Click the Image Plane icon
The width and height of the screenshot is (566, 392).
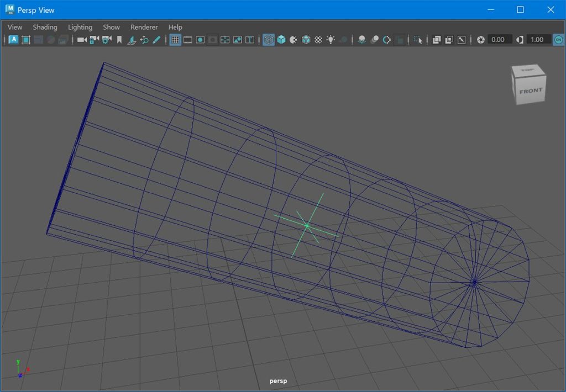tap(132, 40)
